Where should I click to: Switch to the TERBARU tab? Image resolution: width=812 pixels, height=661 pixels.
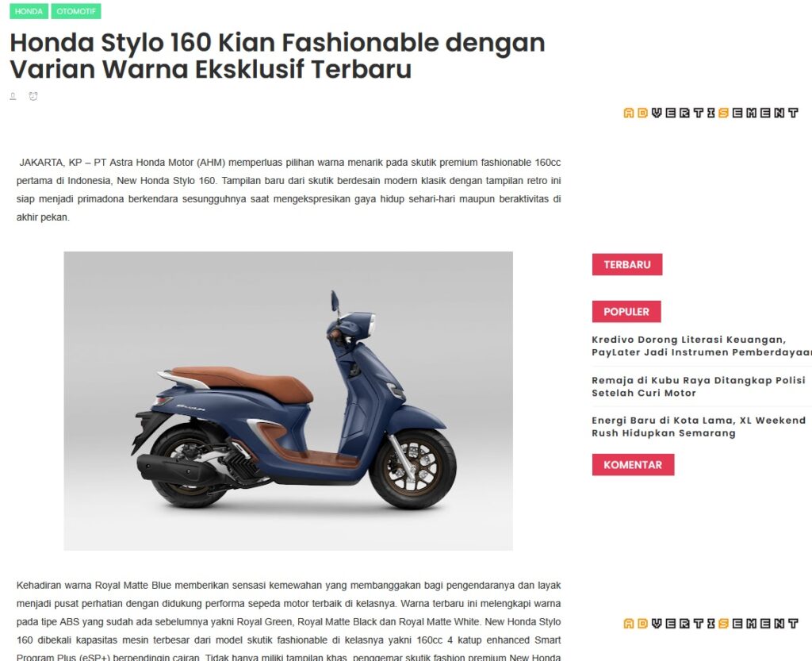[x=627, y=265]
